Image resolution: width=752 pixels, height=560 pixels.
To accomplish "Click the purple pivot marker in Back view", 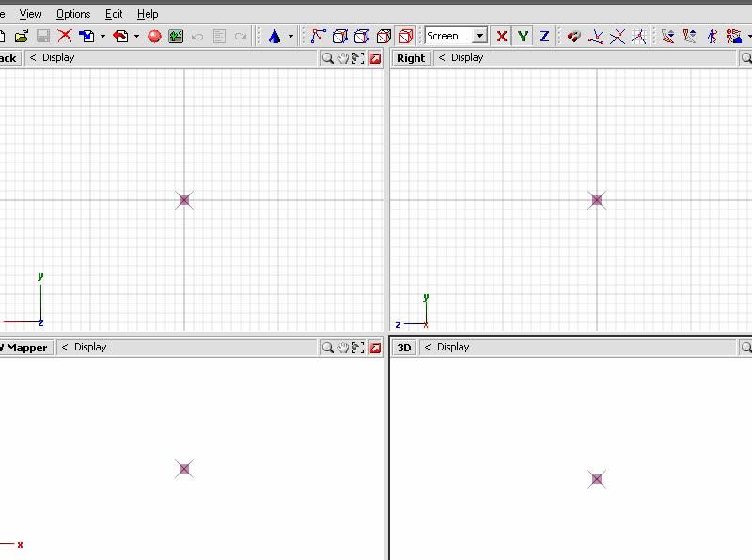I will pos(184,200).
